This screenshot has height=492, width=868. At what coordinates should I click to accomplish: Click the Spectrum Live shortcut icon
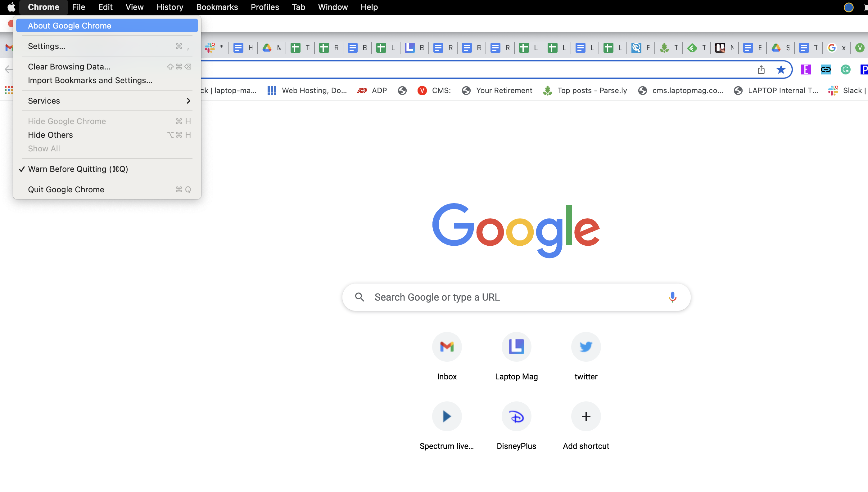446,416
